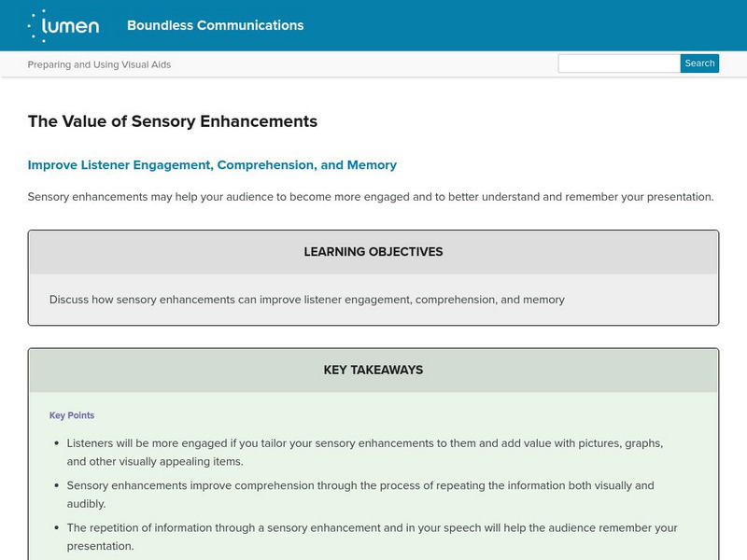Click the bullet marker beside the second key point

pyautogui.click(x=56, y=486)
